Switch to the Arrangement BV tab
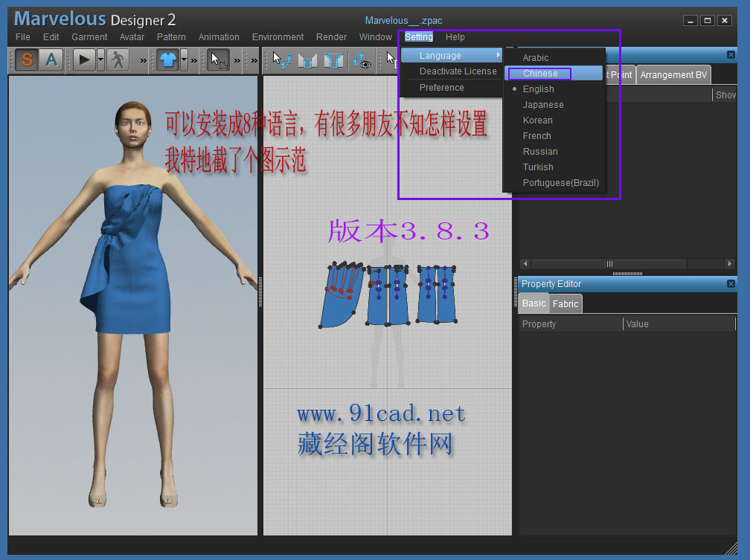Screen dimensions: 750x560 point(673,75)
